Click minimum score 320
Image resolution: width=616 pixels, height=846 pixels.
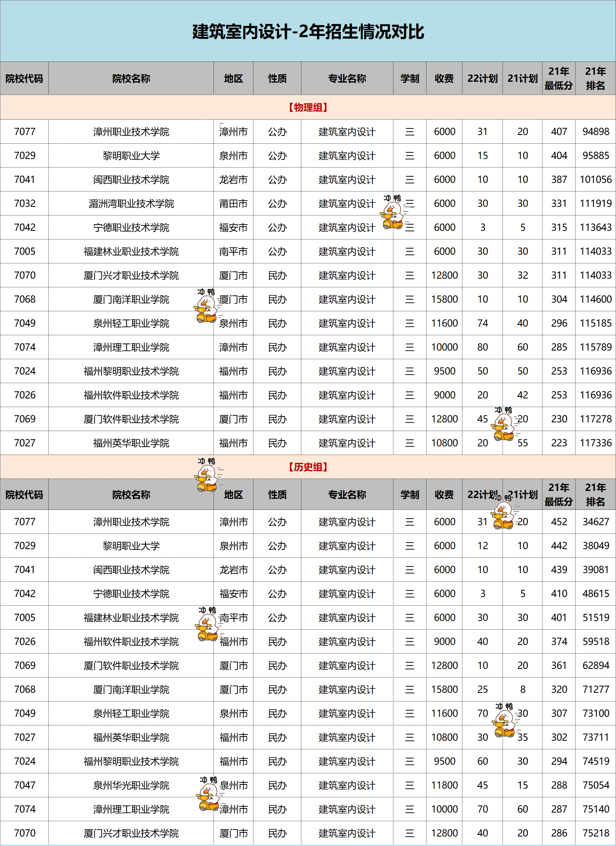coord(559,690)
